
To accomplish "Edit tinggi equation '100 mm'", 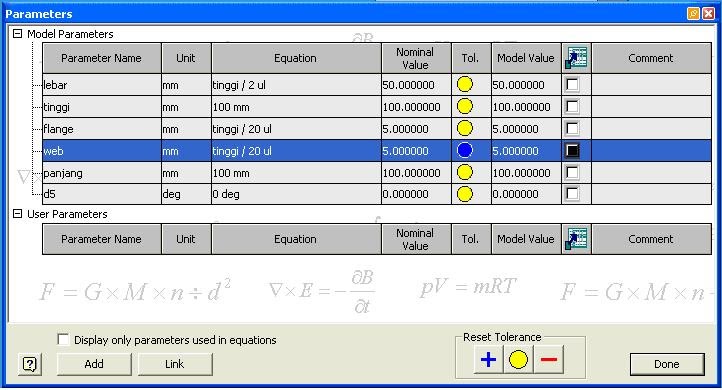I will coord(296,107).
